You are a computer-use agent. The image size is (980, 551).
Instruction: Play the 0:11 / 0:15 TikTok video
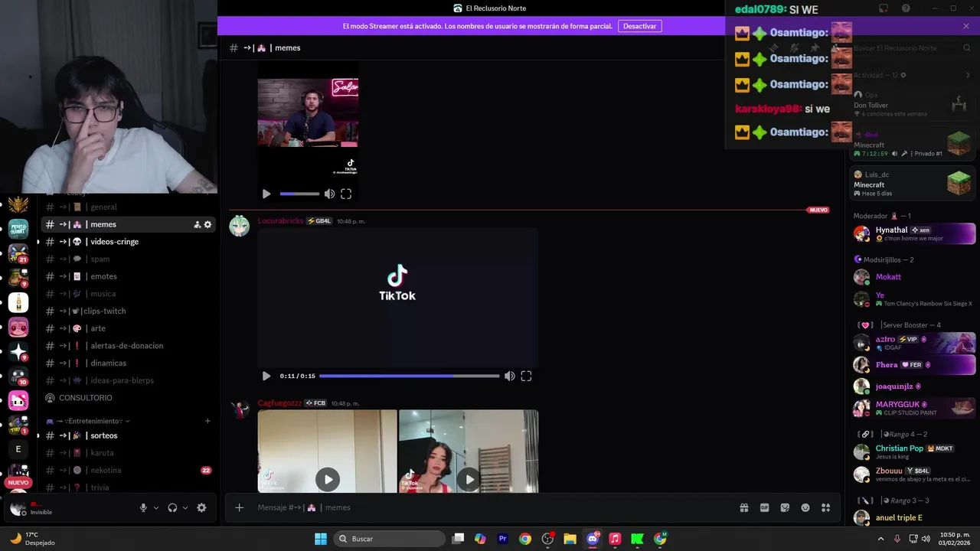click(266, 376)
